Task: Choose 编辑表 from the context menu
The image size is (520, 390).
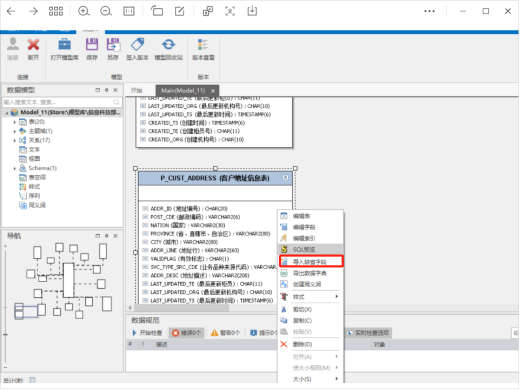Action: (310, 216)
